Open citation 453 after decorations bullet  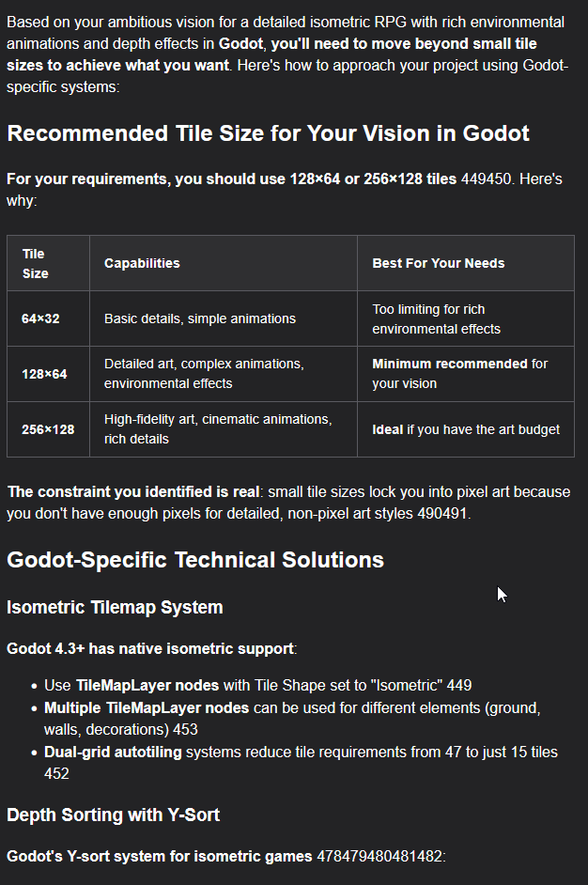pyautogui.click(x=186, y=729)
